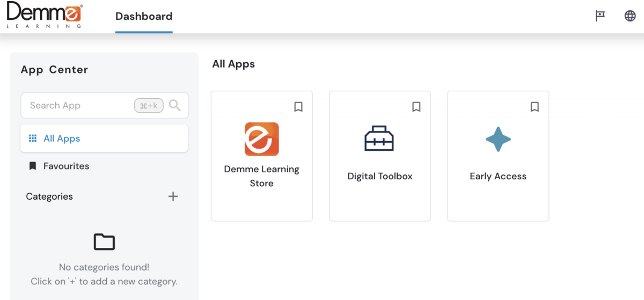Open the Digital Toolbox toolbox icon
The image size is (644, 300).
(379, 138)
